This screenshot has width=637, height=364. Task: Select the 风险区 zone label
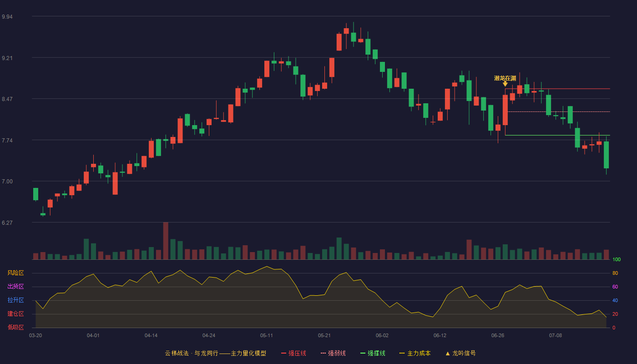click(x=16, y=273)
